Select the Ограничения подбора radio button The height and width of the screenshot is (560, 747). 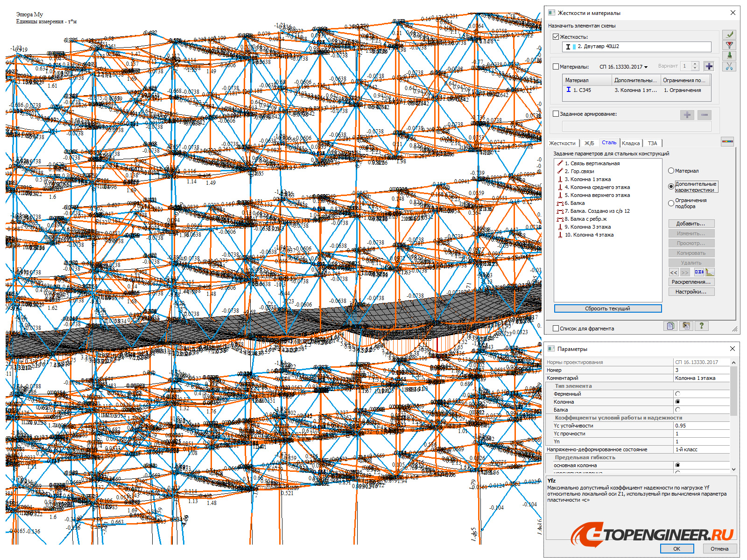pyautogui.click(x=671, y=203)
